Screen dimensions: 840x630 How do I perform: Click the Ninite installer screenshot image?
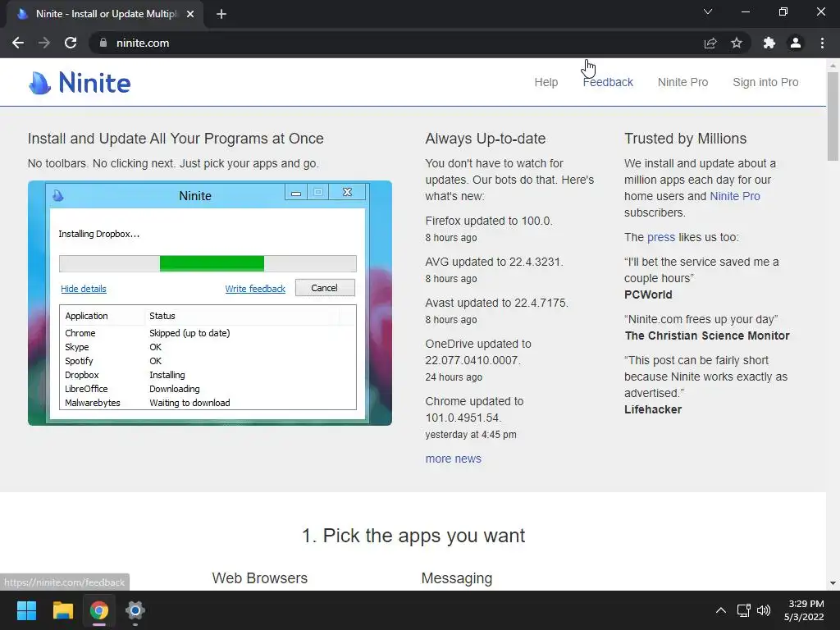pos(210,304)
